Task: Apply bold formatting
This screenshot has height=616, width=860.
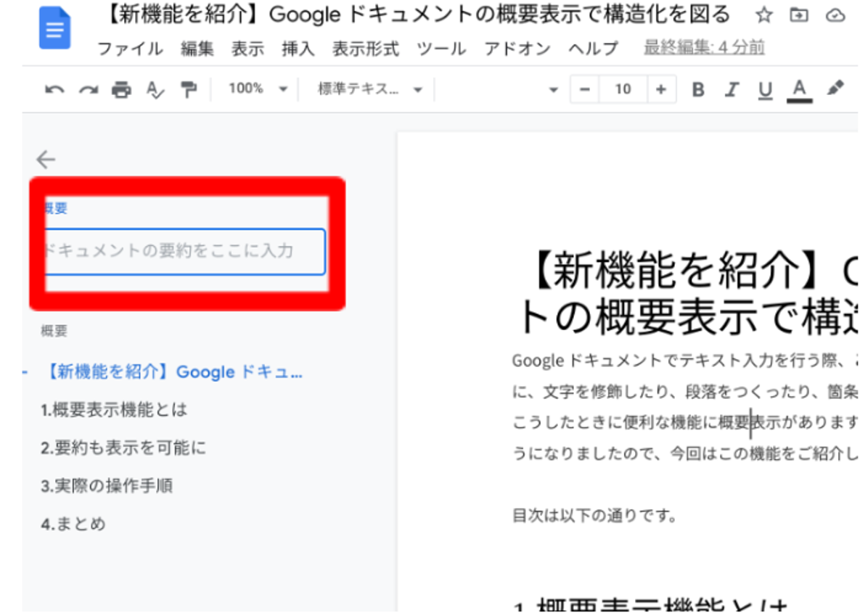Action: [697, 89]
